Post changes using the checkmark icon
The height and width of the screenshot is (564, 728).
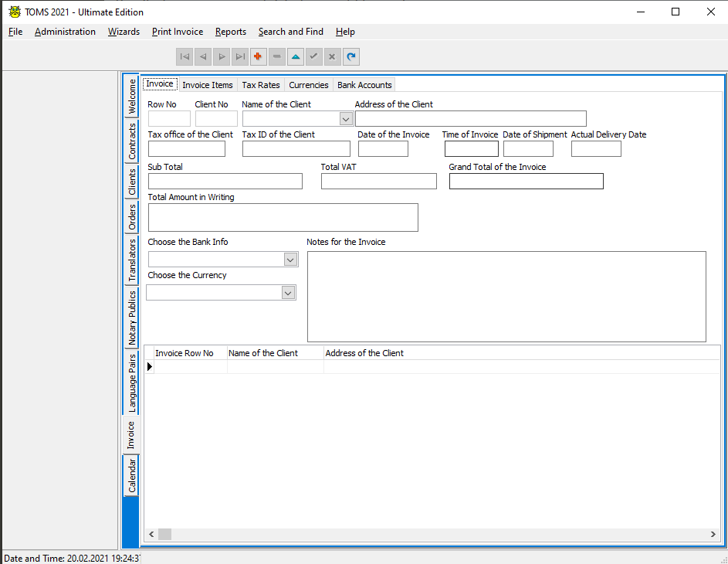coord(313,56)
